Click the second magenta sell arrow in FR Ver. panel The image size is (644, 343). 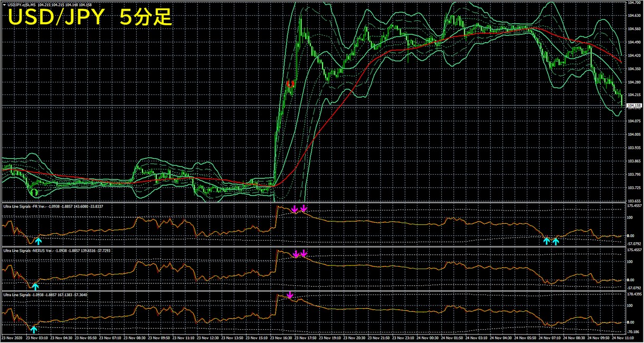[304, 208]
